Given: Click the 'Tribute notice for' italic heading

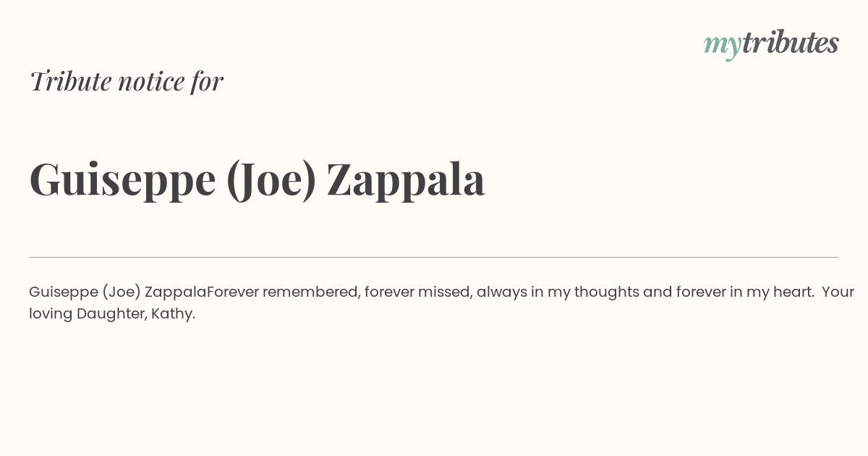Looking at the screenshot, I should coord(126,81).
